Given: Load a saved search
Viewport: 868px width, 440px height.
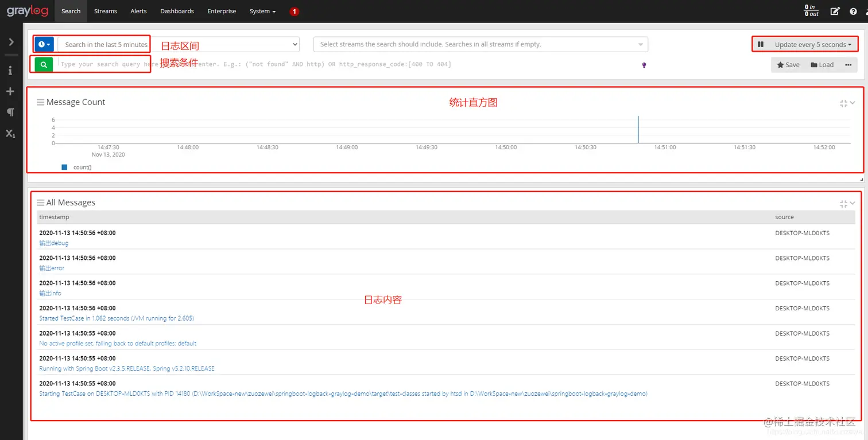Looking at the screenshot, I should pos(822,65).
